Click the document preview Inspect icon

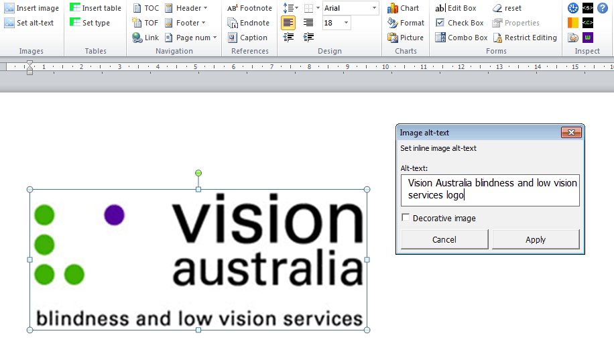573,38
